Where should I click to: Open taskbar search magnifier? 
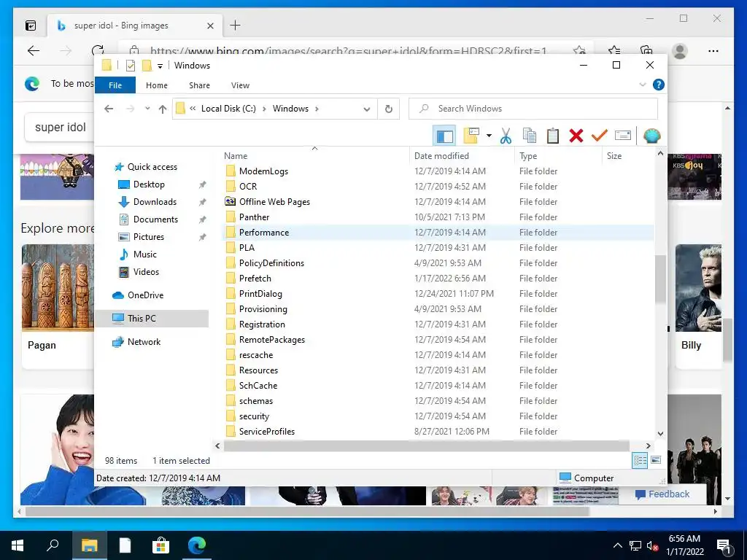point(53,545)
